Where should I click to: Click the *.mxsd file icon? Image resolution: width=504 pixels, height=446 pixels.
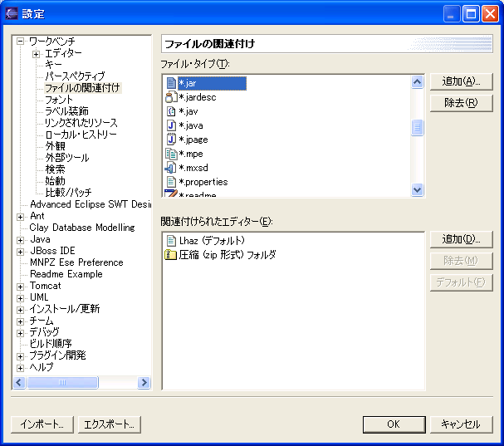(x=170, y=168)
